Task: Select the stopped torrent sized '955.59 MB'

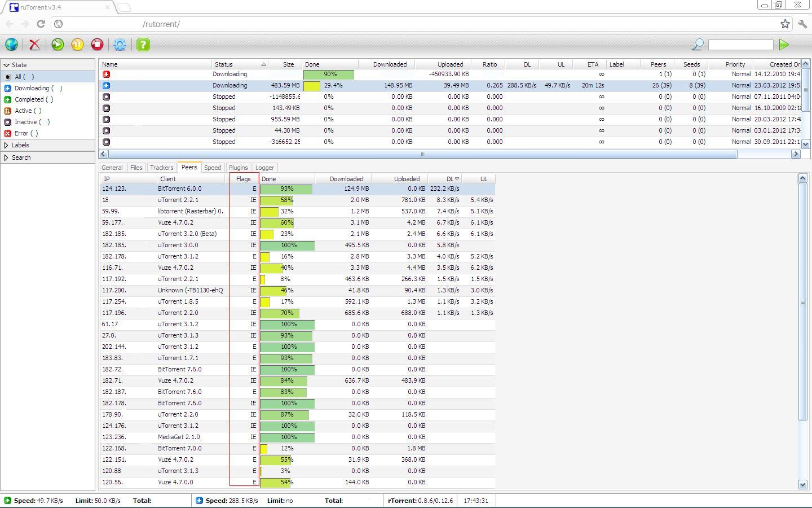Action: point(450,120)
